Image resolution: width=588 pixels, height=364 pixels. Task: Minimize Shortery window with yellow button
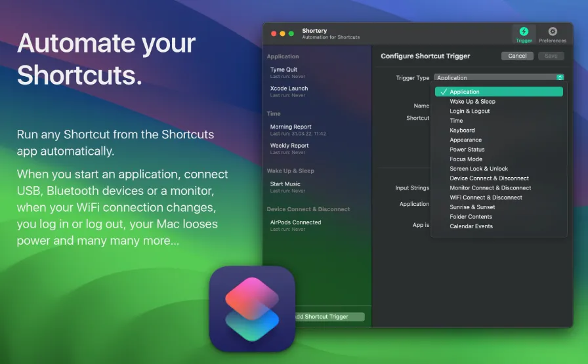tap(282, 33)
